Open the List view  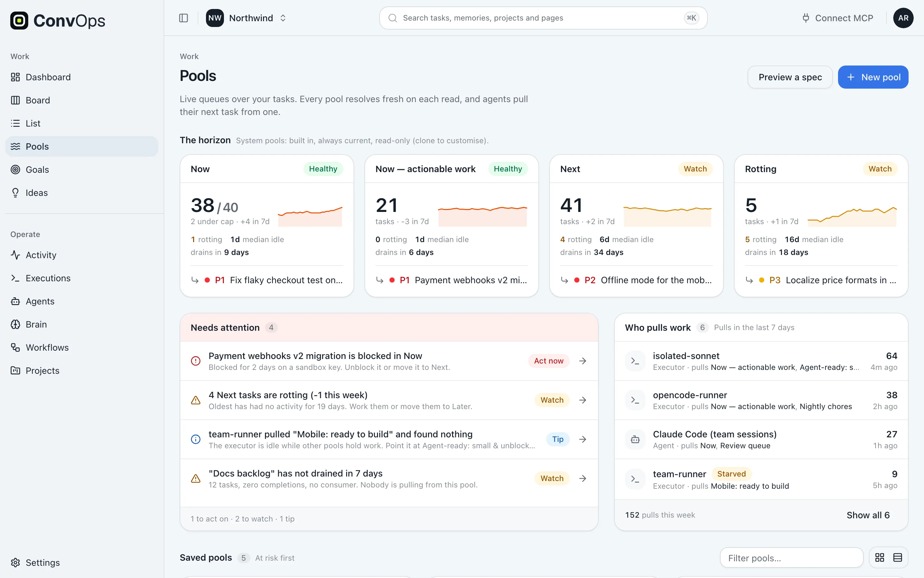pos(82,124)
